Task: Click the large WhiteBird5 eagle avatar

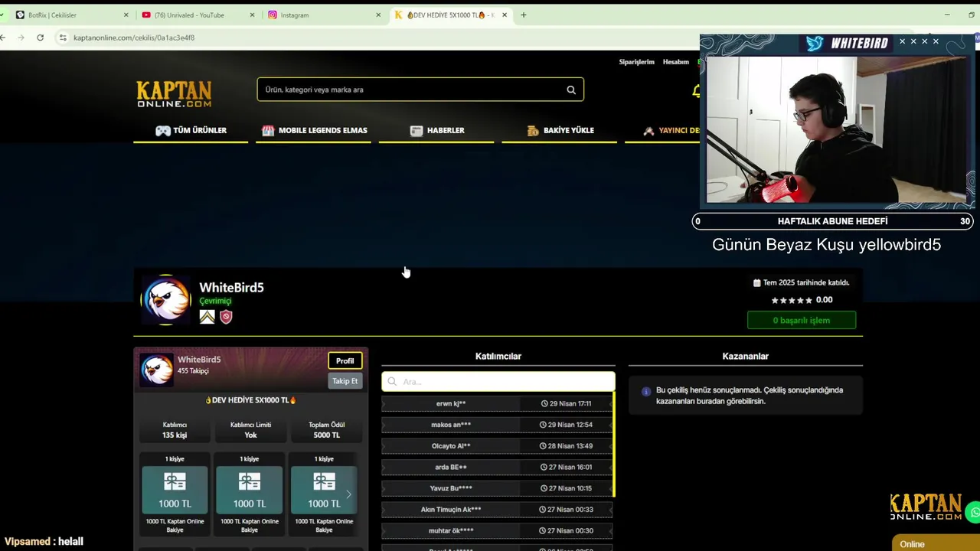Action: coord(165,300)
